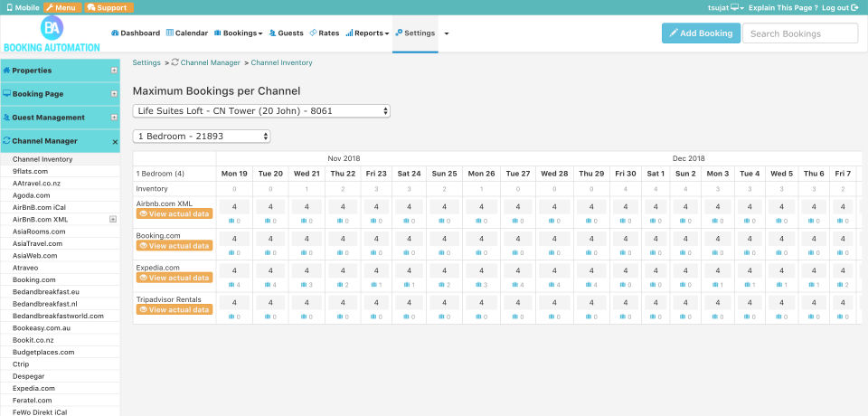Focus the Search Bookings field

click(x=799, y=33)
